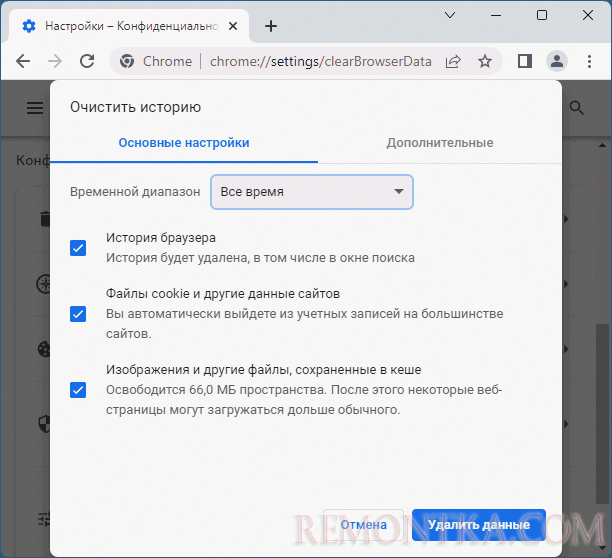Open the settings hamburger menu
The width and height of the screenshot is (612, 558).
35,108
